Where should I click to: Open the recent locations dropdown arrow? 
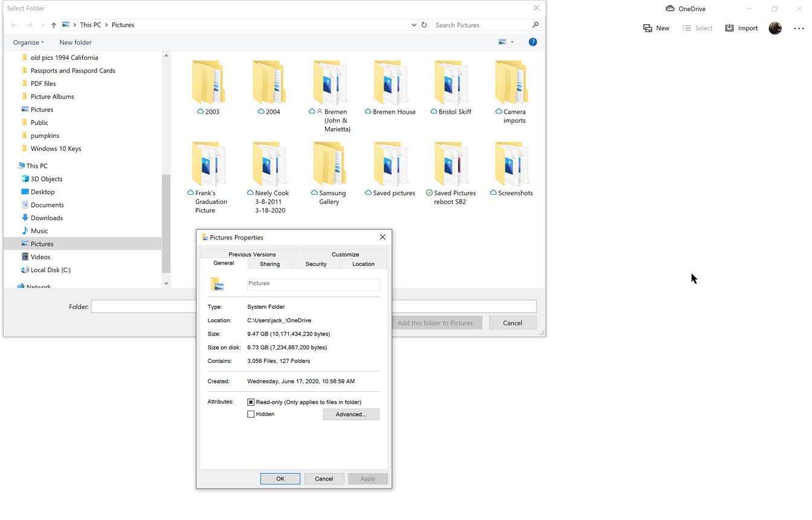(x=42, y=25)
